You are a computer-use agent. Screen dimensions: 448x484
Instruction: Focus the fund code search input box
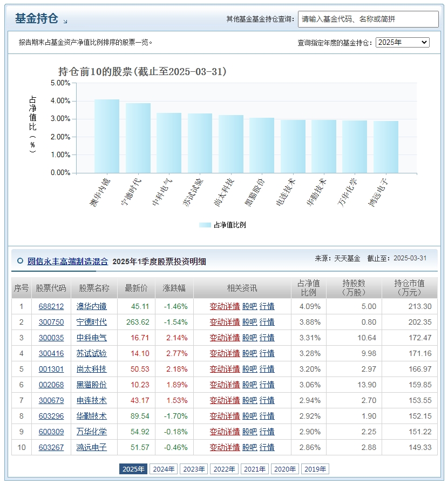(x=368, y=19)
